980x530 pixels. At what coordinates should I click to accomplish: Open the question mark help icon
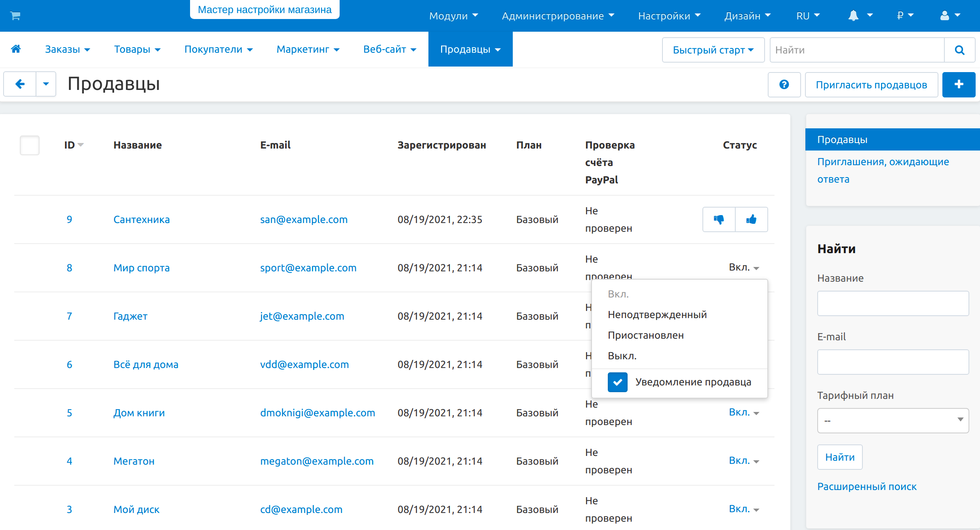tap(784, 85)
